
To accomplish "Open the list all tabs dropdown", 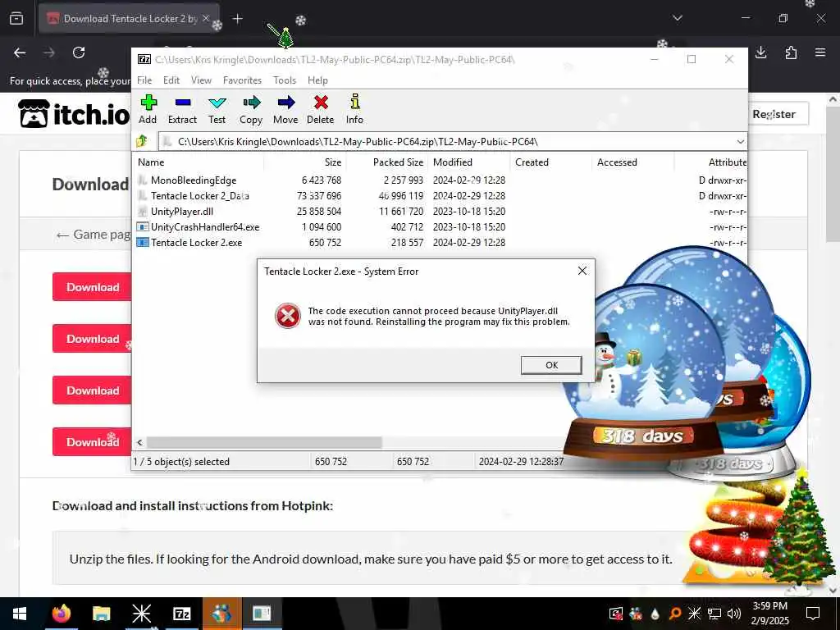I will 678,18.
